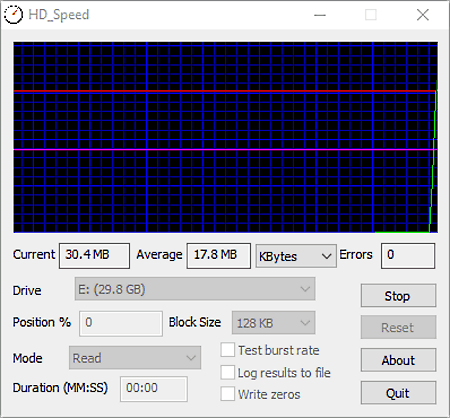This screenshot has height=418, width=450.
Task: Click the Current speed value box
Action: click(94, 256)
